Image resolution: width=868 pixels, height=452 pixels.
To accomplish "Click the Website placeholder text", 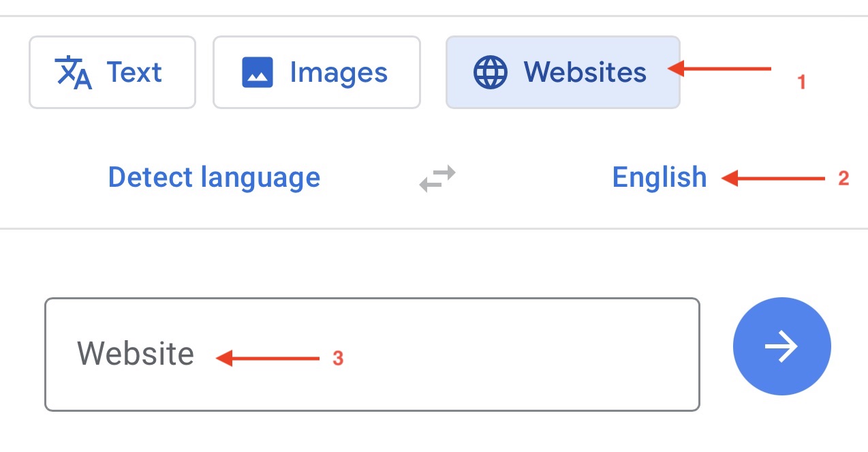I will 136,355.
